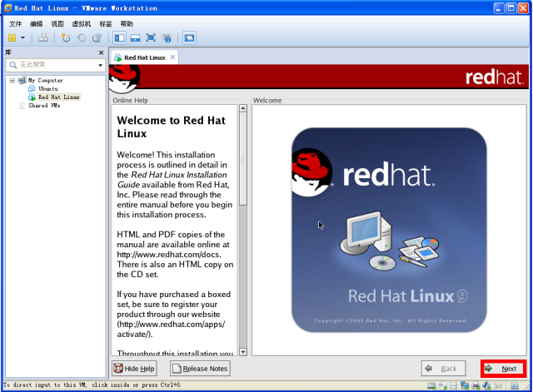The image size is (533, 392).
Task: Select Shared VMs in the library
Action: pos(44,106)
